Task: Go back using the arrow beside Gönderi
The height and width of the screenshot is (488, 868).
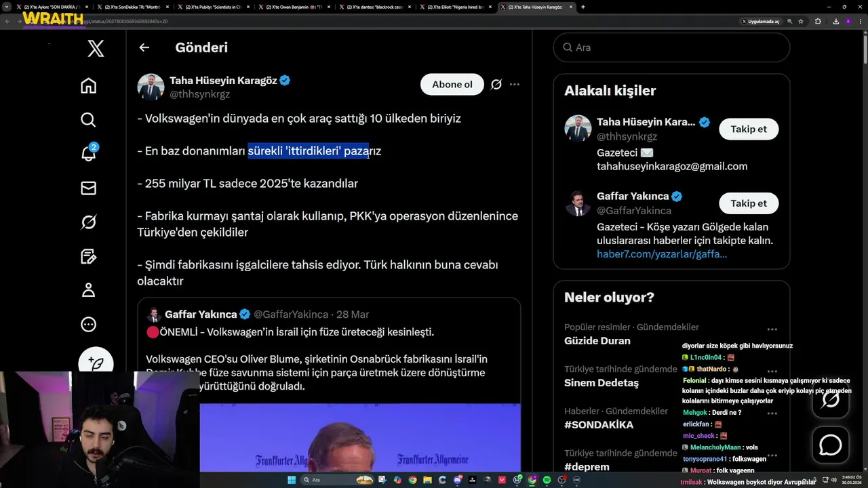Action: (144, 47)
